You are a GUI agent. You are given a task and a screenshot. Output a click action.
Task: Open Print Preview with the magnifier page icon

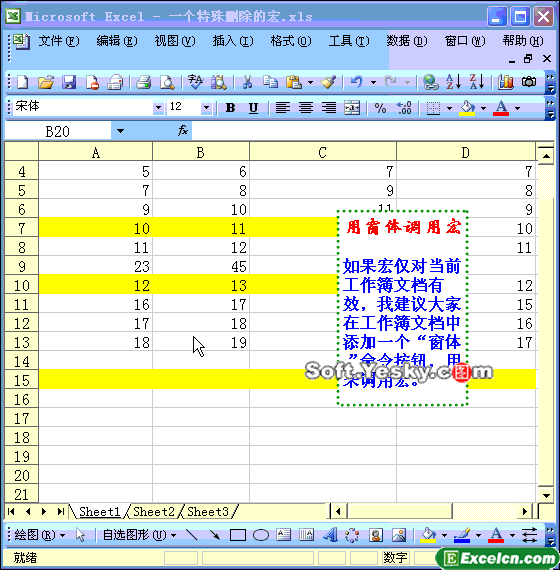pos(167,82)
